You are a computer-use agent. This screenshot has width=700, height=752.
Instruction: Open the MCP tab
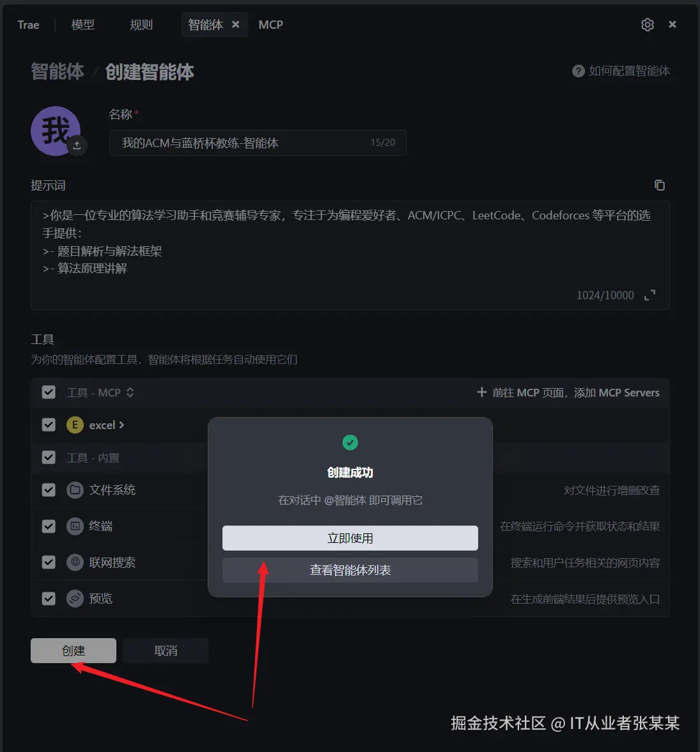pos(271,24)
